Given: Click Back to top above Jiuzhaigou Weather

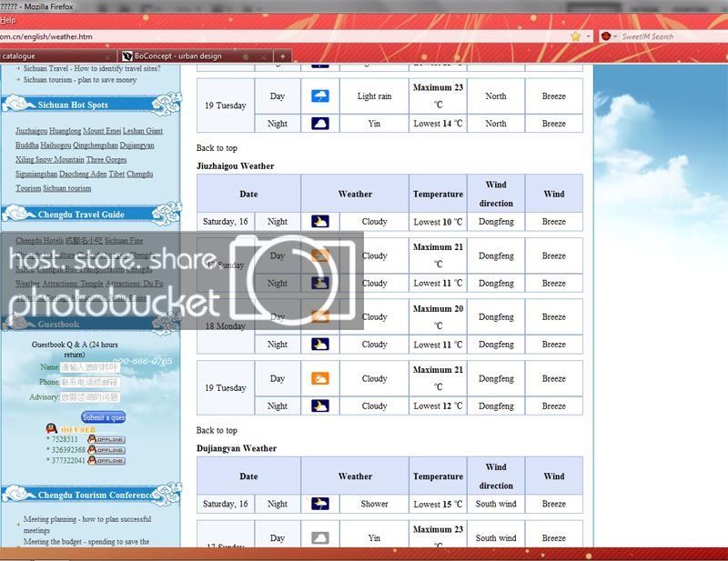Looking at the screenshot, I should 217,148.
